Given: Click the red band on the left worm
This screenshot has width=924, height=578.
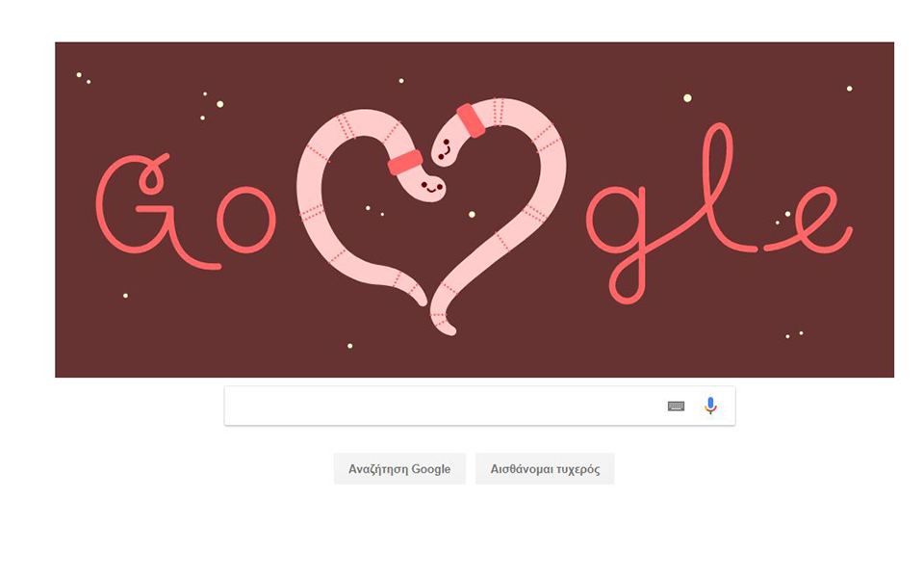Looking at the screenshot, I should (x=405, y=162).
